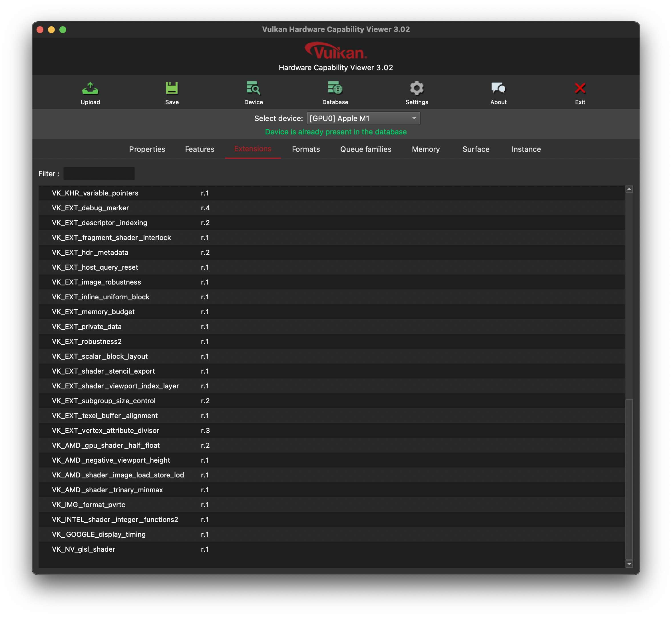Click the Features tab
This screenshot has width=672, height=617.
point(199,149)
